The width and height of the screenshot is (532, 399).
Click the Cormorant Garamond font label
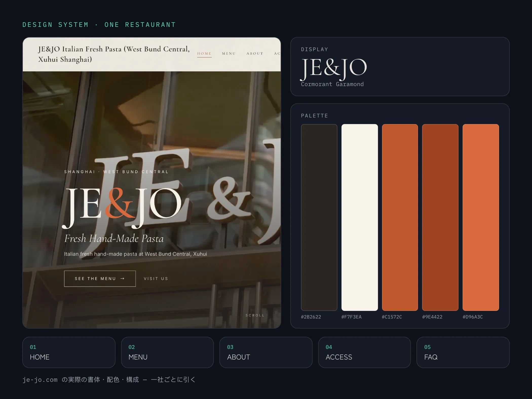pyautogui.click(x=332, y=84)
